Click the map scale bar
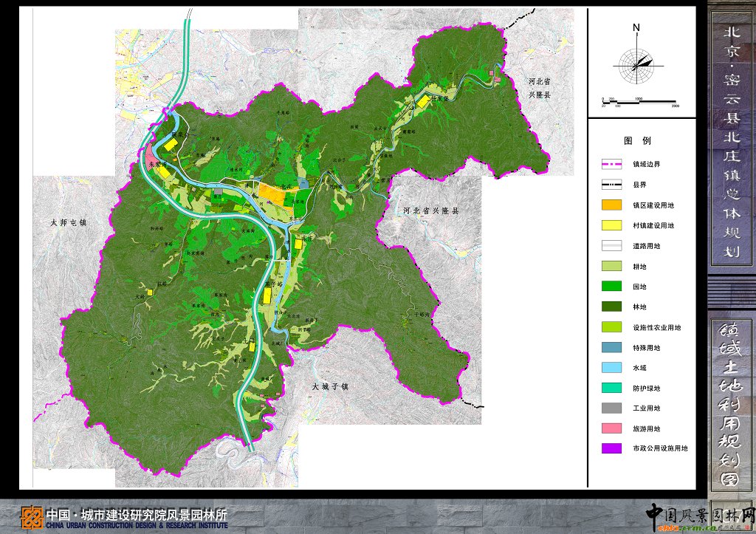The height and width of the screenshot is (534, 756). (639, 101)
